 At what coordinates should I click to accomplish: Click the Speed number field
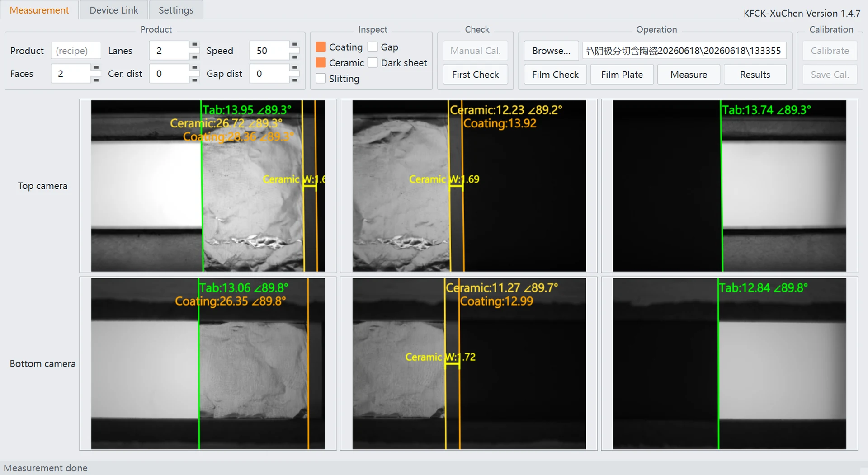coord(269,51)
